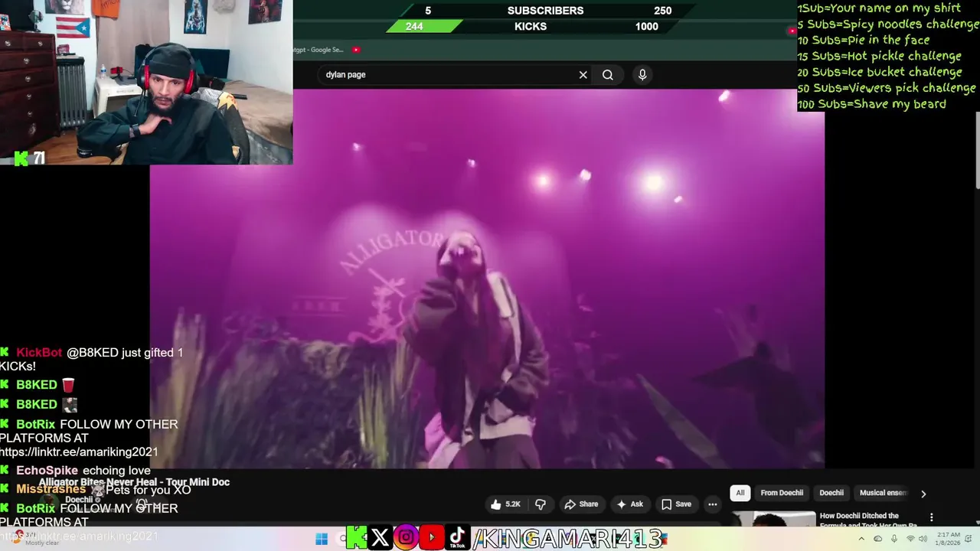Click 'Alligator Bites Never Heal - Tour Mini Doc' title
The width and height of the screenshot is (980, 551).
click(x=134, y=482)
